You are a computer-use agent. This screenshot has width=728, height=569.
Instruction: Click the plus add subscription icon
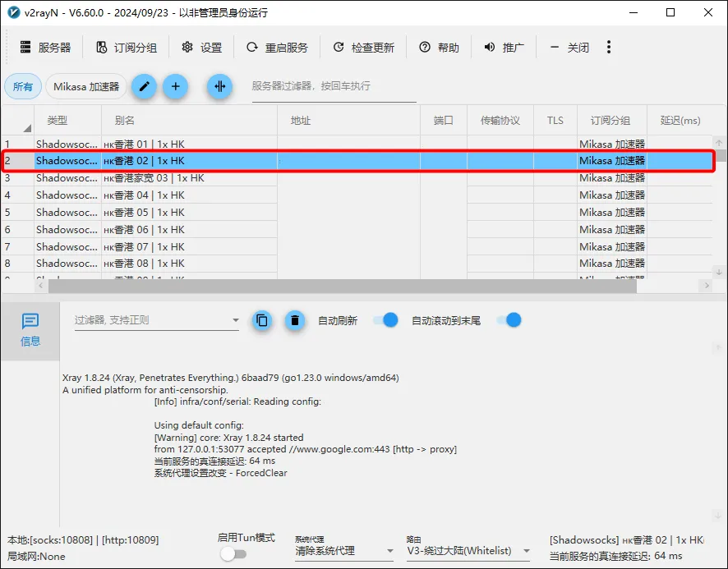(176, 86)
